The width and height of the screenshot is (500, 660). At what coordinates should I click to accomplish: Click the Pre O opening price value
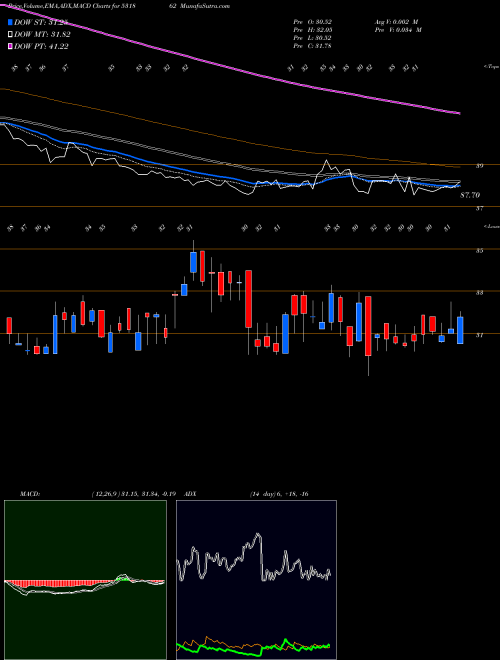pyautogui.click(x=322, y=21)
